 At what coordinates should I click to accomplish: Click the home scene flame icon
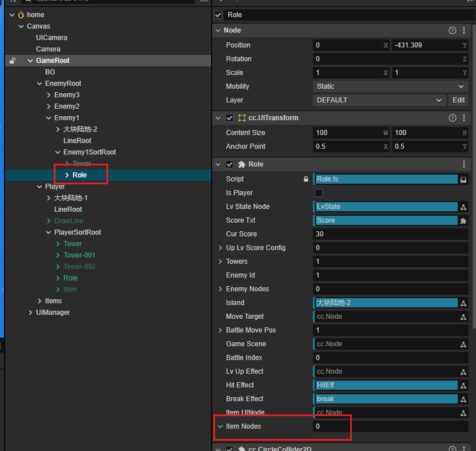click(21, 14)
